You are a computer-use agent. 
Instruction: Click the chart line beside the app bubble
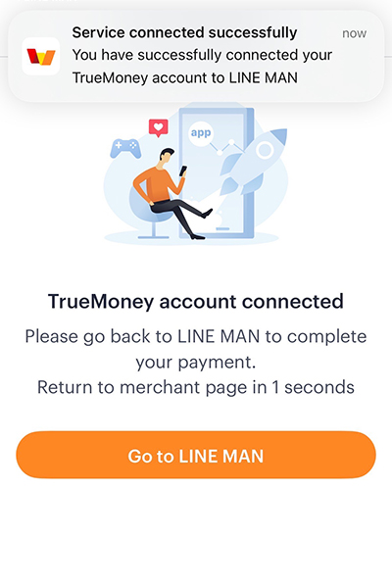(x=227, y=147)
